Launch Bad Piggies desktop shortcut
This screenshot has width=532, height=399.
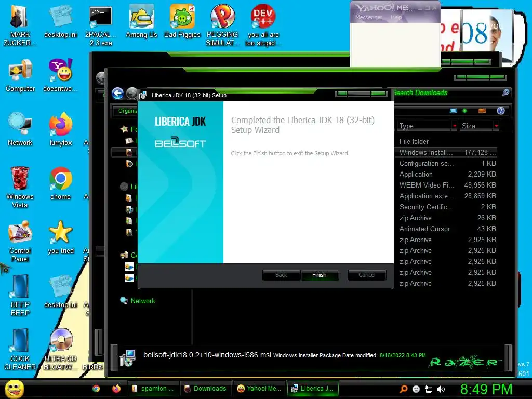pyautogui.click(x=182, y=22)
